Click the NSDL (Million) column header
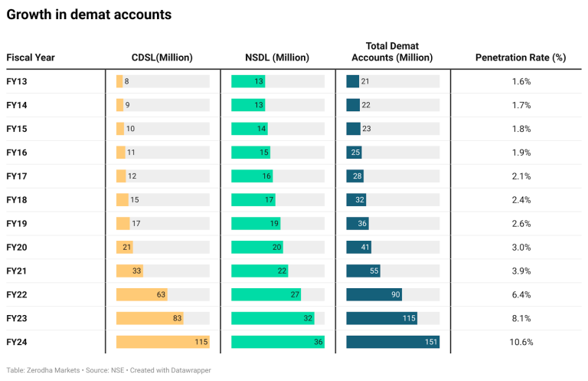The height and width of the screenshot is (381, 588). [x=276, y=57]
